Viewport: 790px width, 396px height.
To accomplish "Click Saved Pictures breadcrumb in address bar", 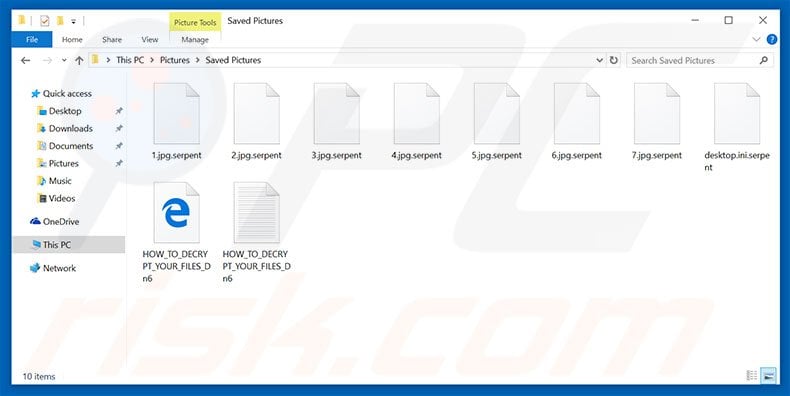I will coord(233,60).
